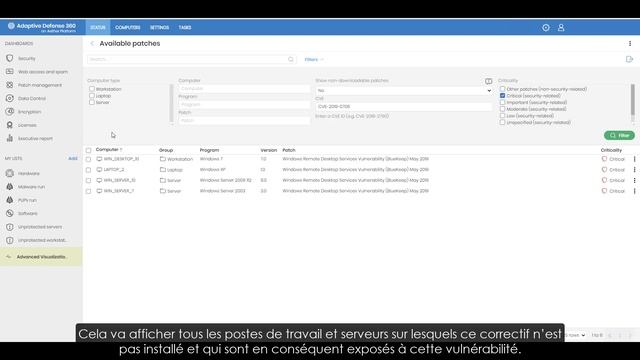640x360 pixels.
Task: Open Web access and spam dashboard
Action: click(42, 72)
